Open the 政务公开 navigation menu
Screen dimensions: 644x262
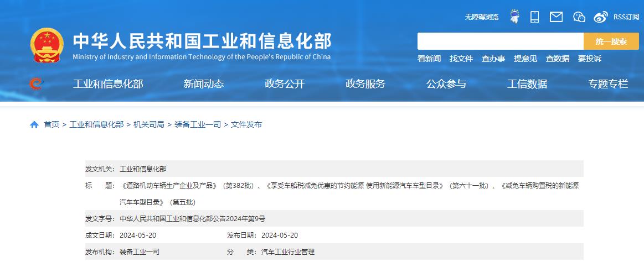pyautogui.click(x=285, y=84)
